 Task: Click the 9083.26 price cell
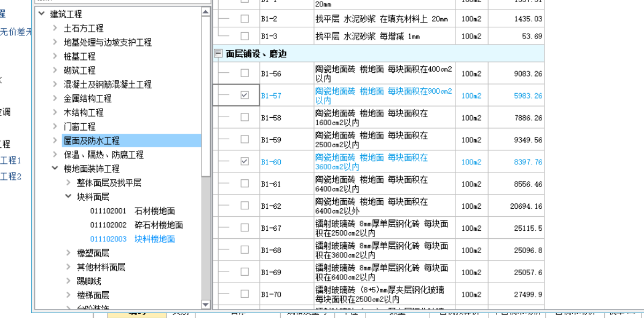pyautogui.click(x=517, y=73)
